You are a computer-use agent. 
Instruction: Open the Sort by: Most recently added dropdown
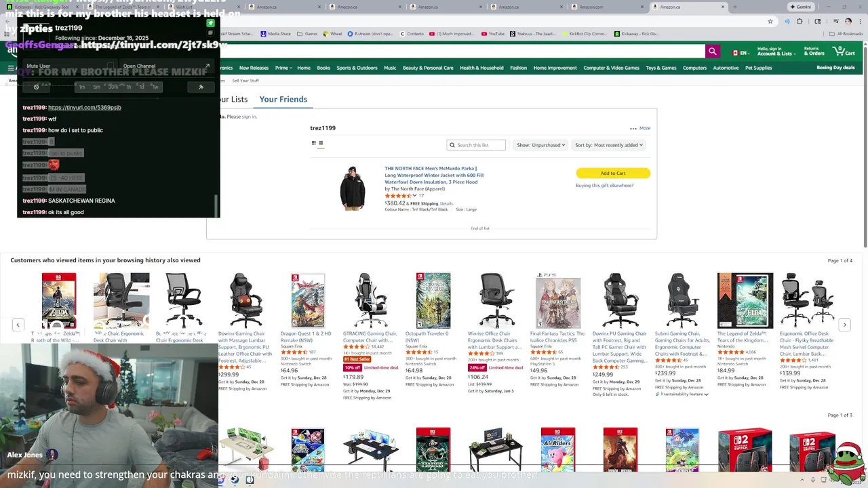609,145
